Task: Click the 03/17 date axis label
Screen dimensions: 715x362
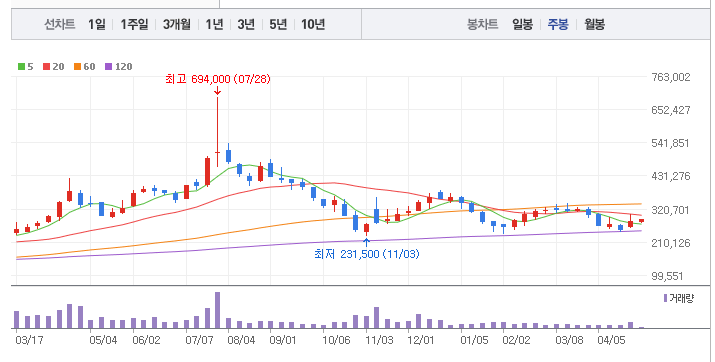Action: (x=29, y=340)
